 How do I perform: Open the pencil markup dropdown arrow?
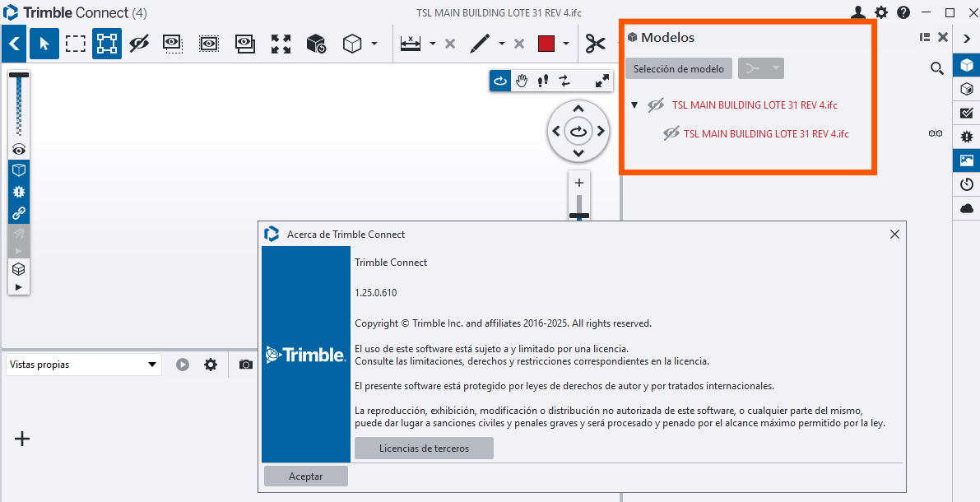coord(502,44)
